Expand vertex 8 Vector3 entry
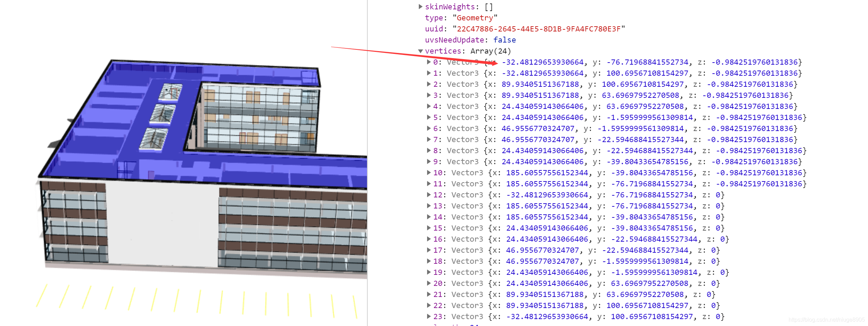 pos(429,151)
